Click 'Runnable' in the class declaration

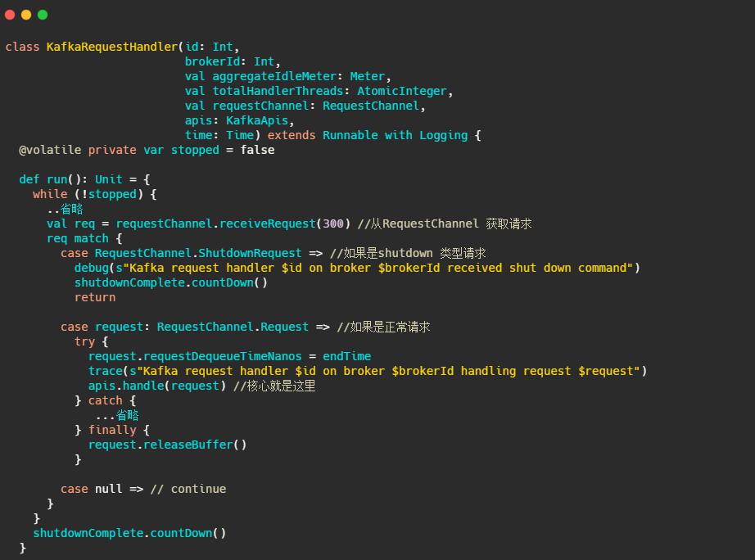350,135
